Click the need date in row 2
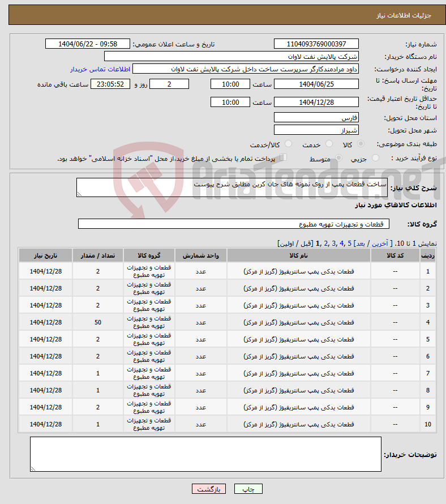This screenshot has height=504, width=446. tap(46, 288)
